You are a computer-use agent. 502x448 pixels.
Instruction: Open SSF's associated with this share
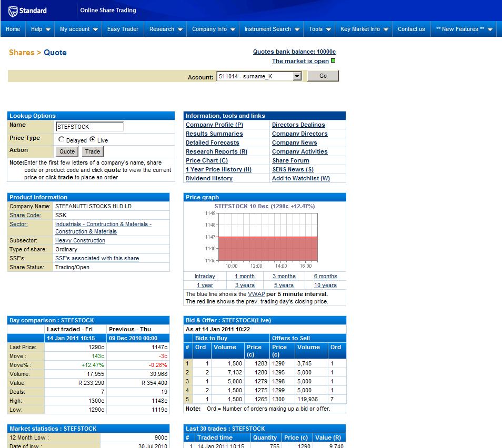[x=97, y=259]
